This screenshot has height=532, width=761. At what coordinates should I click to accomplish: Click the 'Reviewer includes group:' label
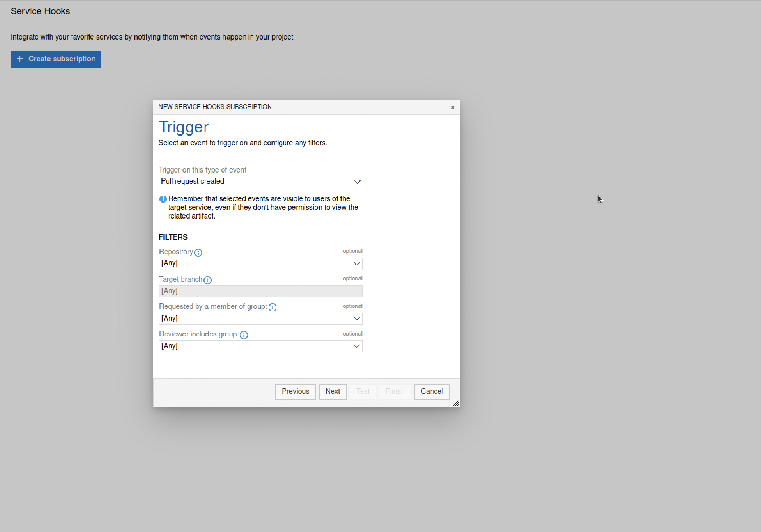[x=199, y=334]
